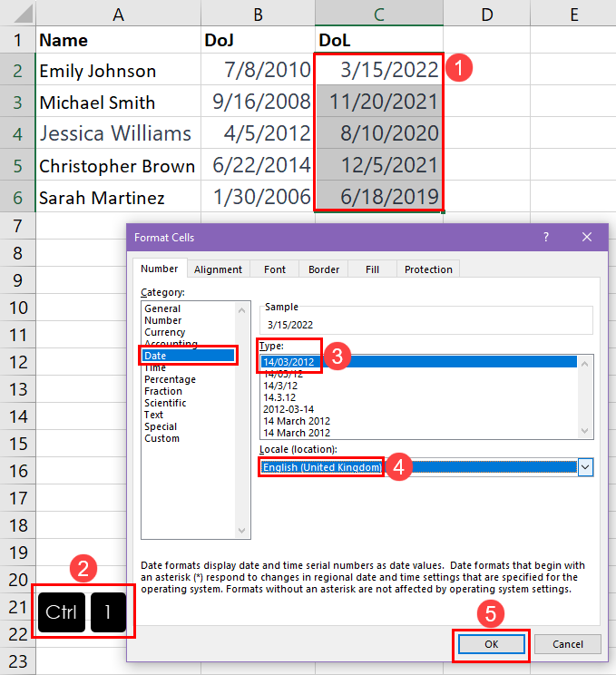
Task: Click the Christopher Brown cell
Action: 118,165
